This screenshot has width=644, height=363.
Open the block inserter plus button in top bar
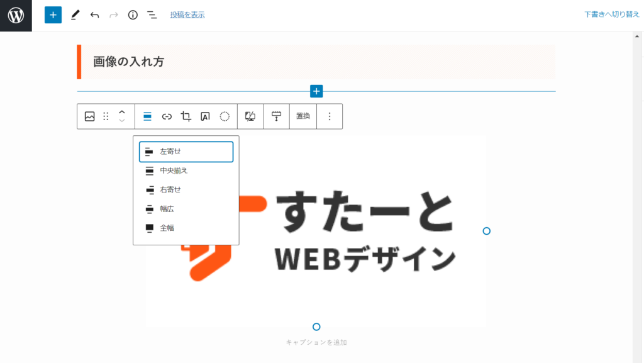[53, 15]
